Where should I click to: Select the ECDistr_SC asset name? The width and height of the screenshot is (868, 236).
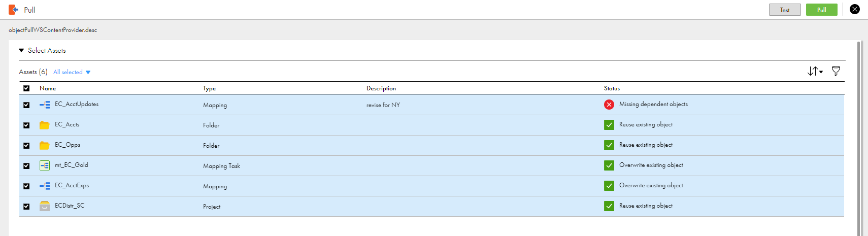pos(70,206)
